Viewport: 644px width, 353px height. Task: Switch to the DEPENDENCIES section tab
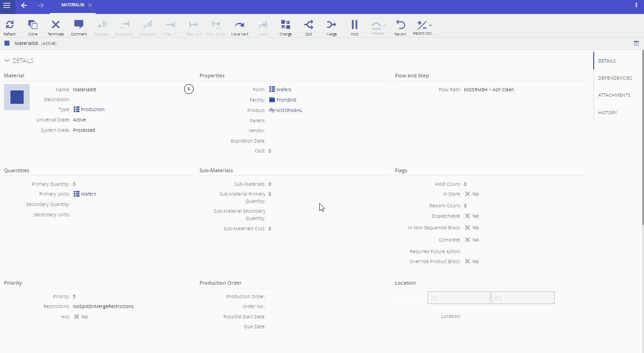click(615, 78)
